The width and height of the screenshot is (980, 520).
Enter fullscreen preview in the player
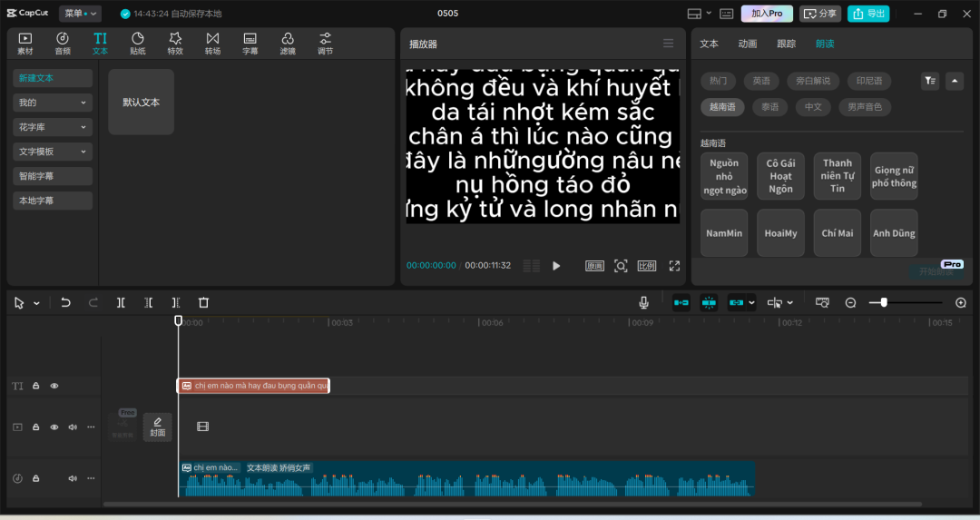click(674, 266)
